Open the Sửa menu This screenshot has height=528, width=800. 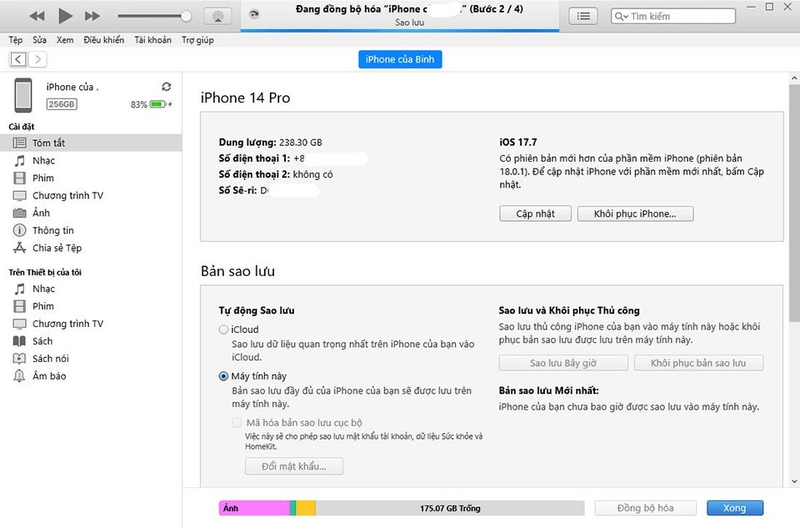(x=39, y=40)
